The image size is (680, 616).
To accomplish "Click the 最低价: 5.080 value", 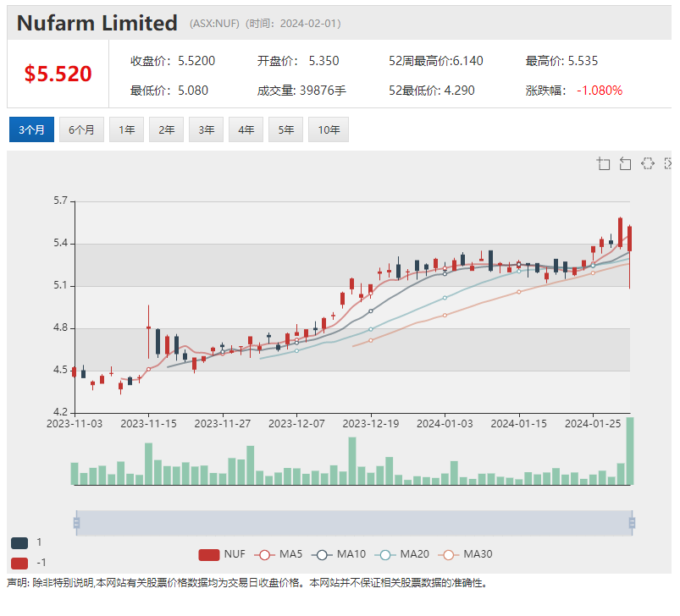I will pyautogui.click(x=169, y=91).
